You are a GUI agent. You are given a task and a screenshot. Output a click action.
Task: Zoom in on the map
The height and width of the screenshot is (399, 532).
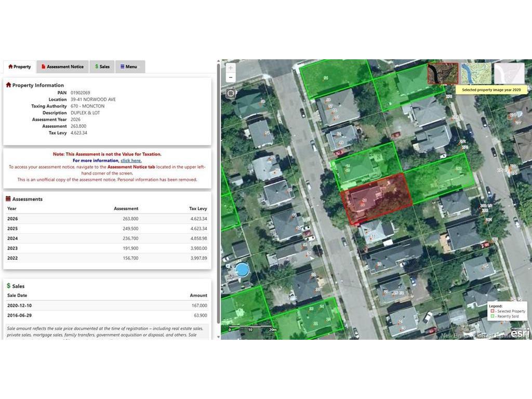point(231,68)
